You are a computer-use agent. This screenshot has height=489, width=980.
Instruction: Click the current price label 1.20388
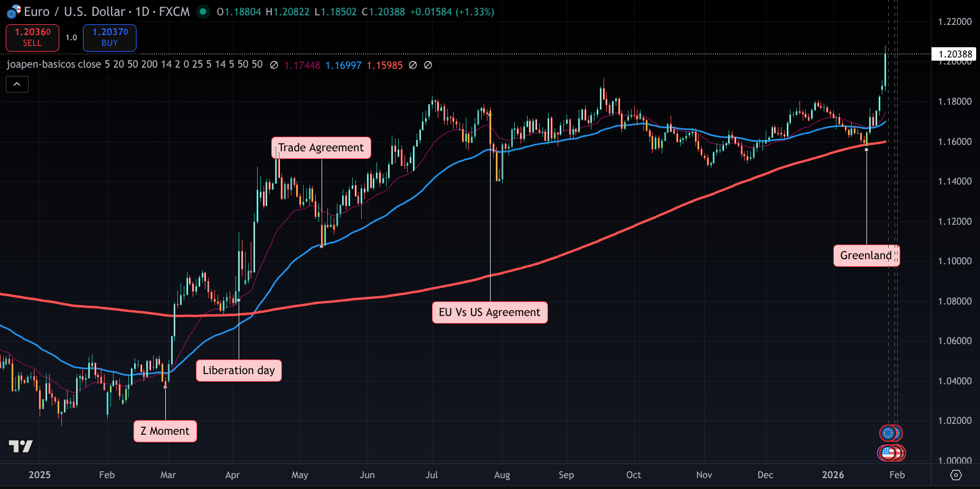coord(954,54)
